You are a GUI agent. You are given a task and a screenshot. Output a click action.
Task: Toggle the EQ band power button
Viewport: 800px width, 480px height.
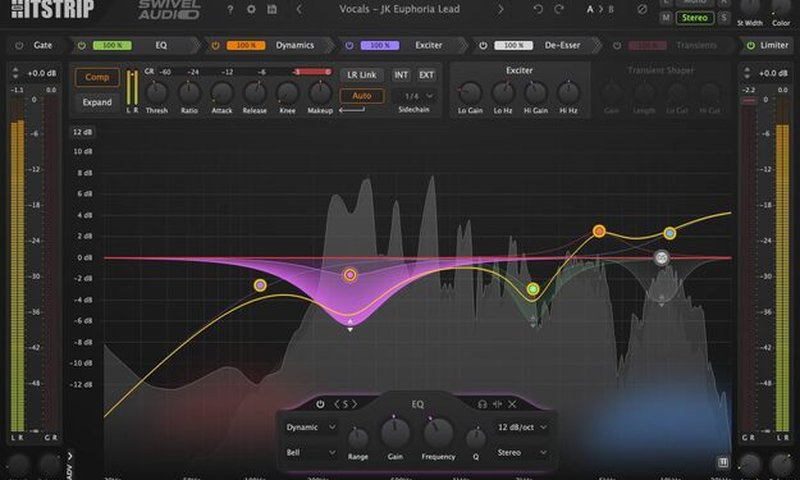point(320,404)
